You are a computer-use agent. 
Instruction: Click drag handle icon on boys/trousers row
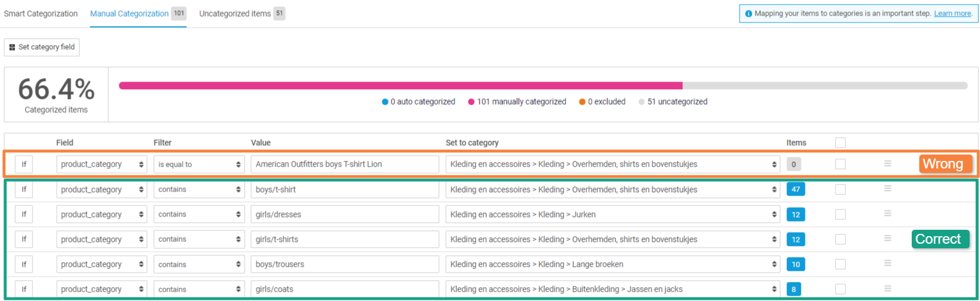coord(887,263)
